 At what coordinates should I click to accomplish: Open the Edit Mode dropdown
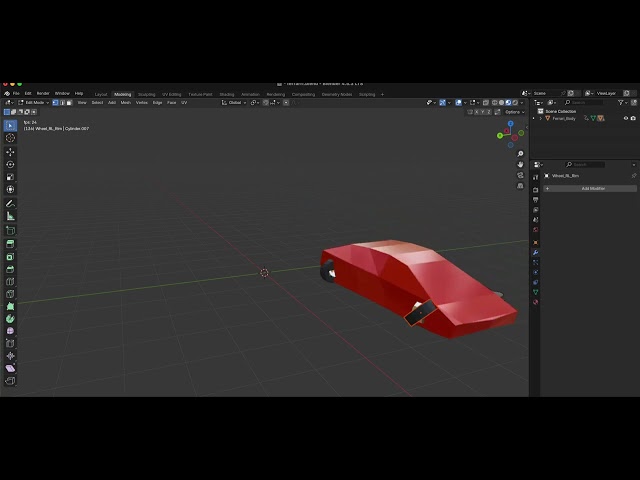pos(33,103)
